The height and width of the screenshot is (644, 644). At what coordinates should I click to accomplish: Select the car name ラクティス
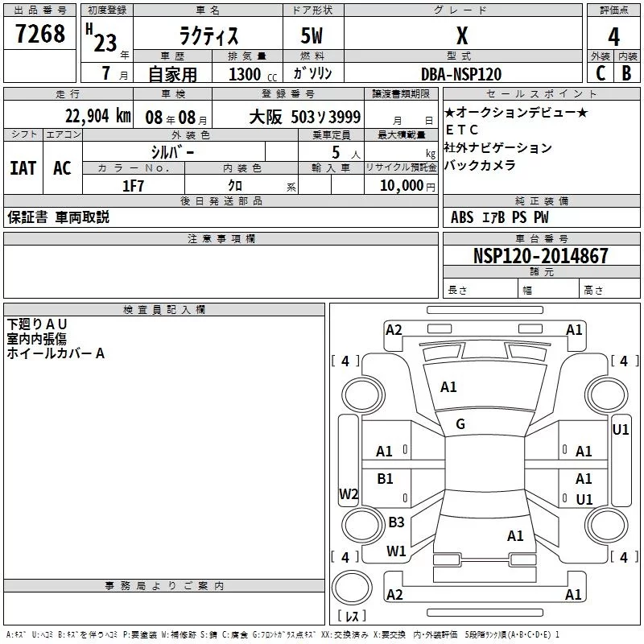click(x=208, y=35)
